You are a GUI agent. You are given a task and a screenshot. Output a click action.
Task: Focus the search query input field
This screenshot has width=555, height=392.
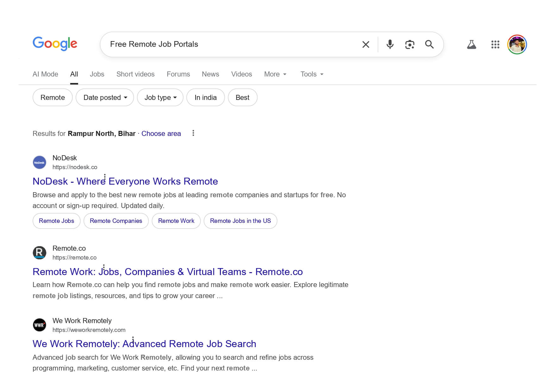coord(233,44)
